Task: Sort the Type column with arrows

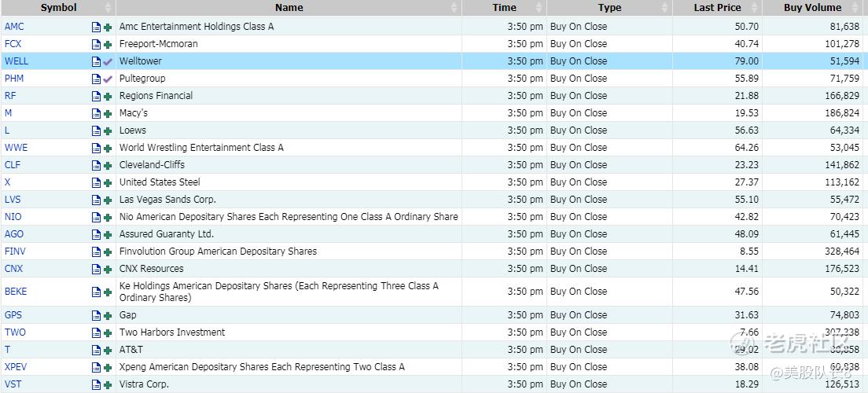Action: [665, 8]
